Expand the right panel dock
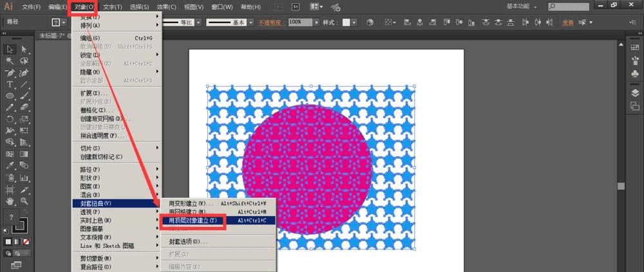This screenshot has width=644, height=272. [639, 33]
